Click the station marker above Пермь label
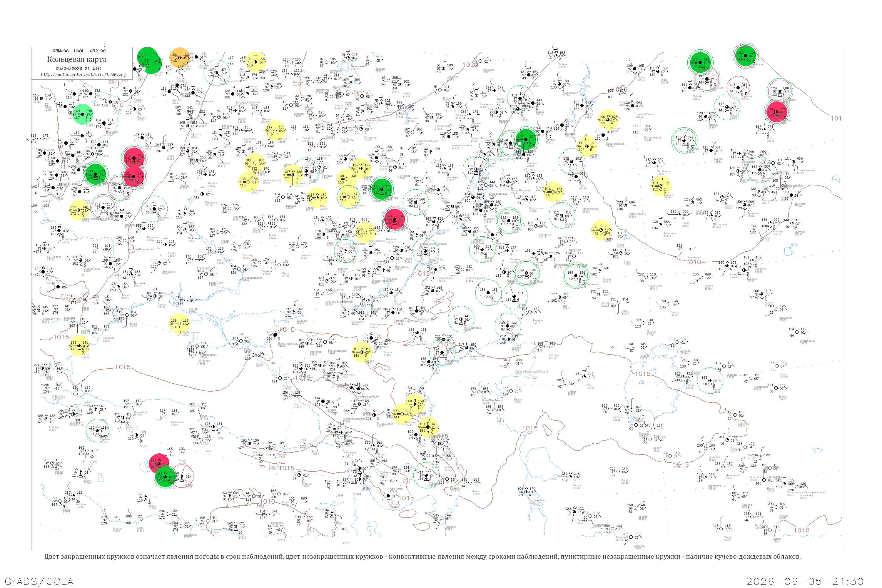The height and width of the screenshot is (588, 882). (x=582, y=105)
